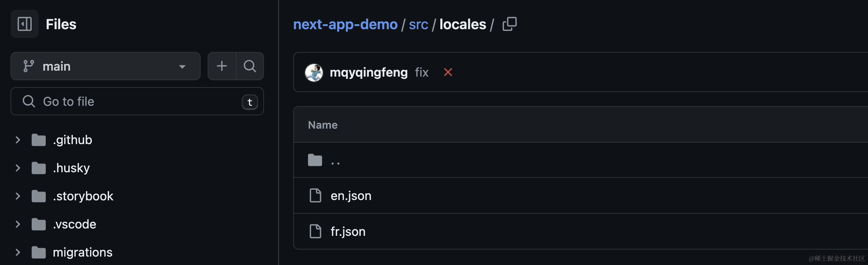Collapse the Files side panel icon
This screenshot has width=868, height=265.
coord(24,24)
